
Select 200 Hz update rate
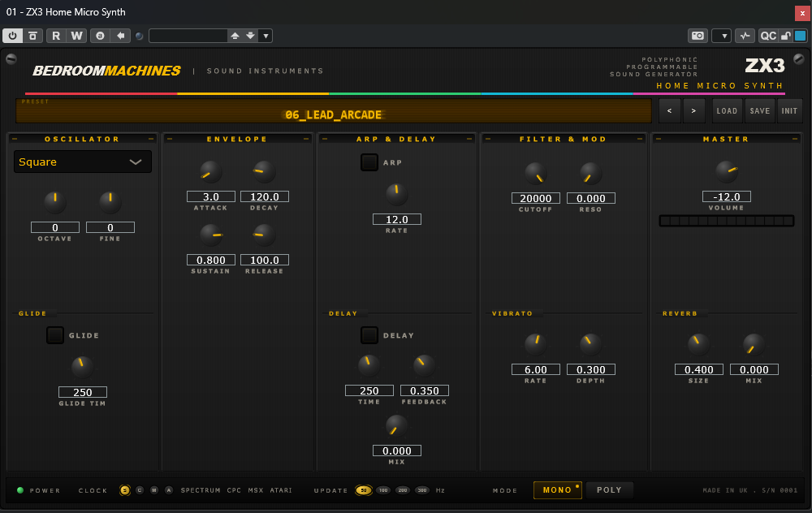403,489
